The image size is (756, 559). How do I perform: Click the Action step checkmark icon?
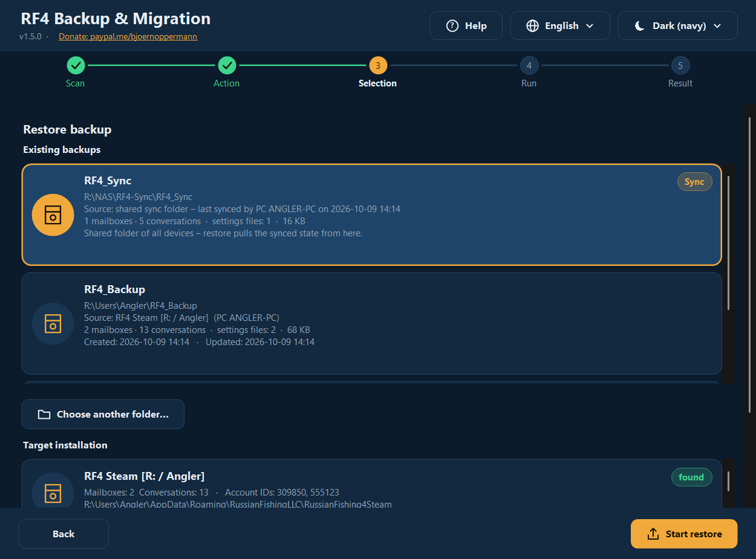227,65
